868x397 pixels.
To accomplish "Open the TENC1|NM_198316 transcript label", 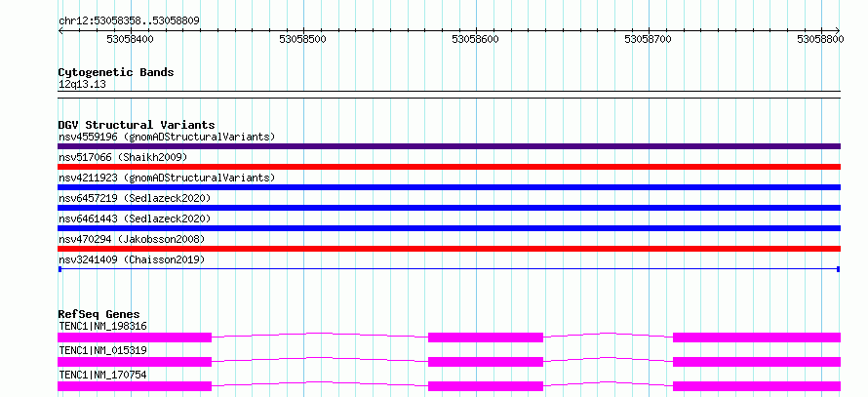I will point(102,326).
